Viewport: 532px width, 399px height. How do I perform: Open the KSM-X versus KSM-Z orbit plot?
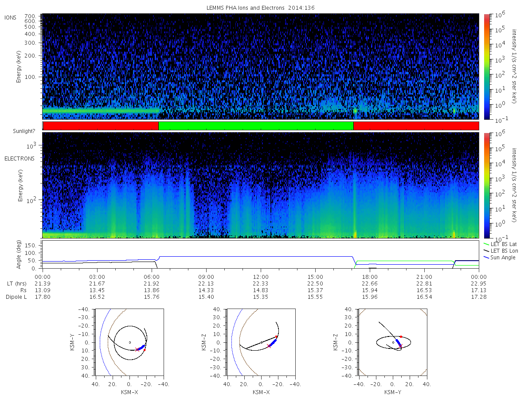pos(261,342)
